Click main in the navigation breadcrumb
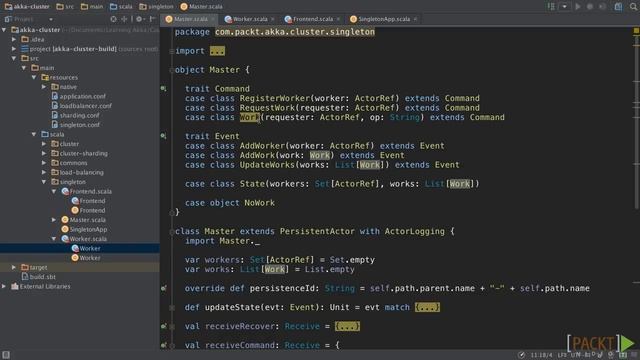The image size is (640, 360). click(x=92, y=7)
